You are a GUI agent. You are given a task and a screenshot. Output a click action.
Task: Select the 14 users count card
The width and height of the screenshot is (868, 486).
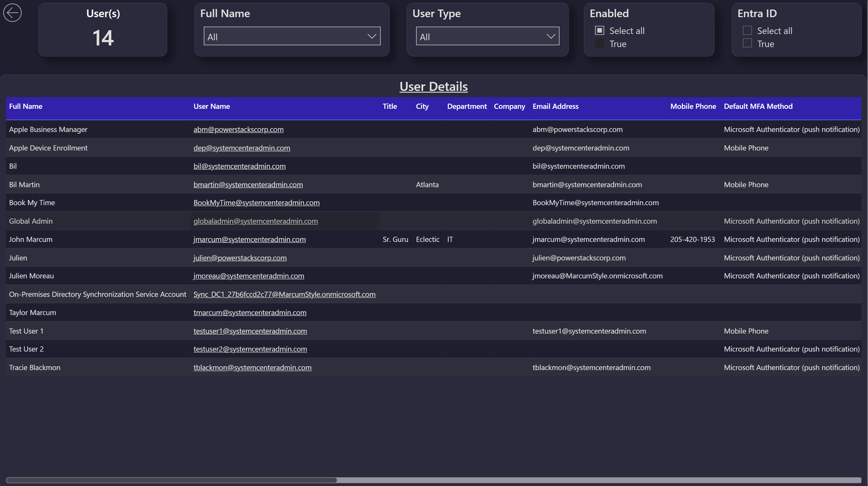pyautogui.click(x=103, y=30)
